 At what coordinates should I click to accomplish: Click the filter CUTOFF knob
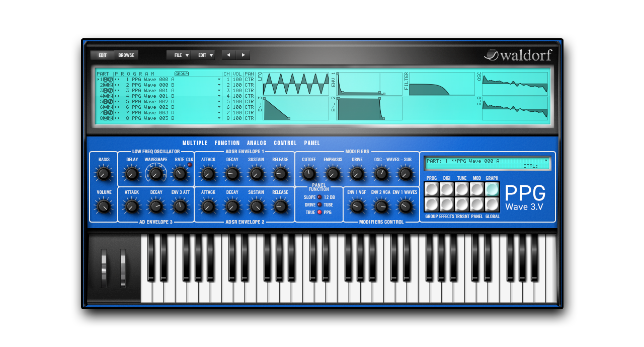(308, 174)
